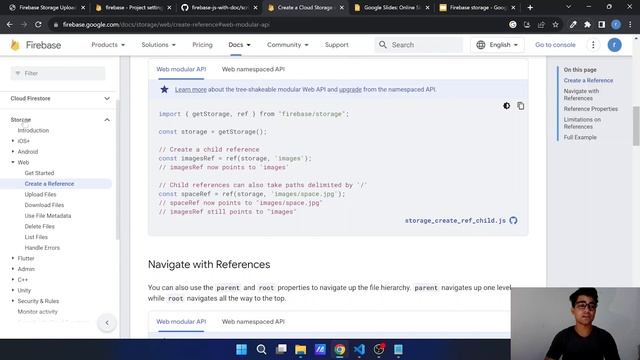Click Go to console link
This screenshot has height=360, width=640.
[555, 45]
